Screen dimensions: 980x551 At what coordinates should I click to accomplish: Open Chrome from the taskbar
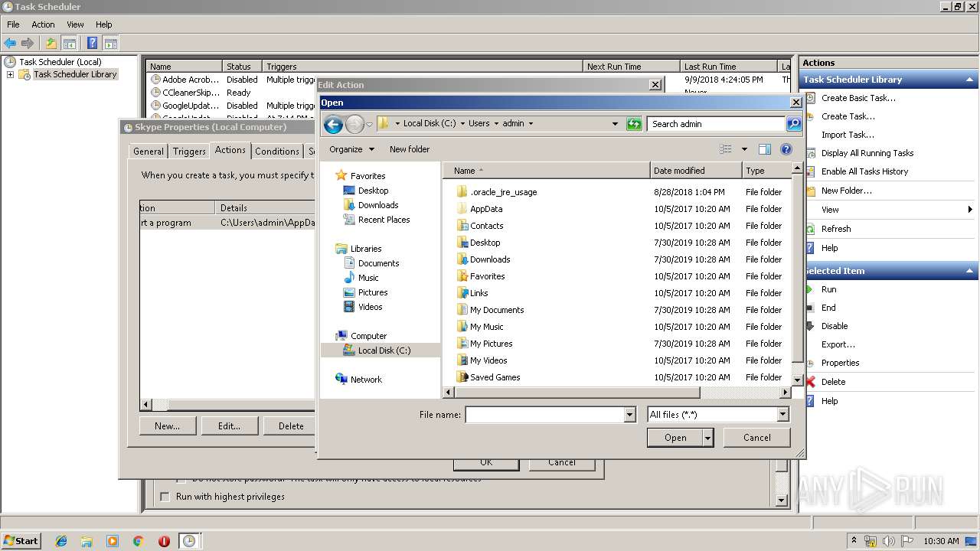tap(139, 541)
